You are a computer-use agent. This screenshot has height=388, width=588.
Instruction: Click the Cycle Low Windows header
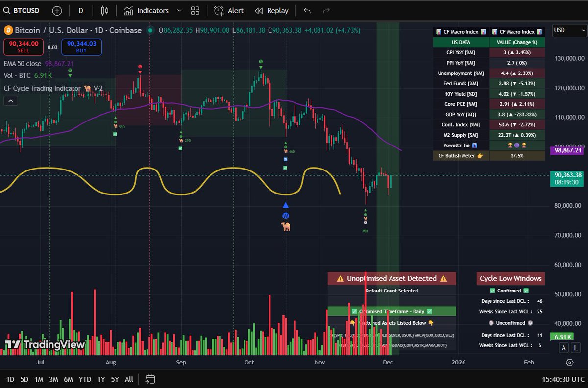[511, 278]
